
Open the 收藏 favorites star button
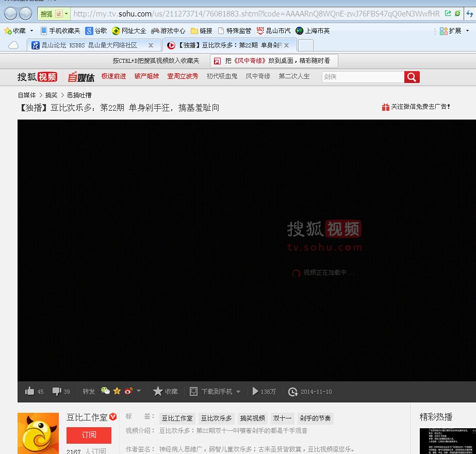pos(15,30)
